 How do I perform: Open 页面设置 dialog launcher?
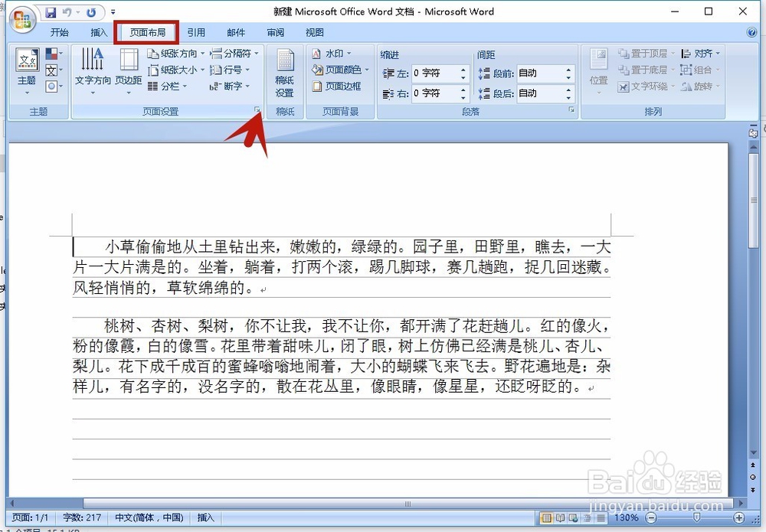pyautogui.click(x=257, y=111)
